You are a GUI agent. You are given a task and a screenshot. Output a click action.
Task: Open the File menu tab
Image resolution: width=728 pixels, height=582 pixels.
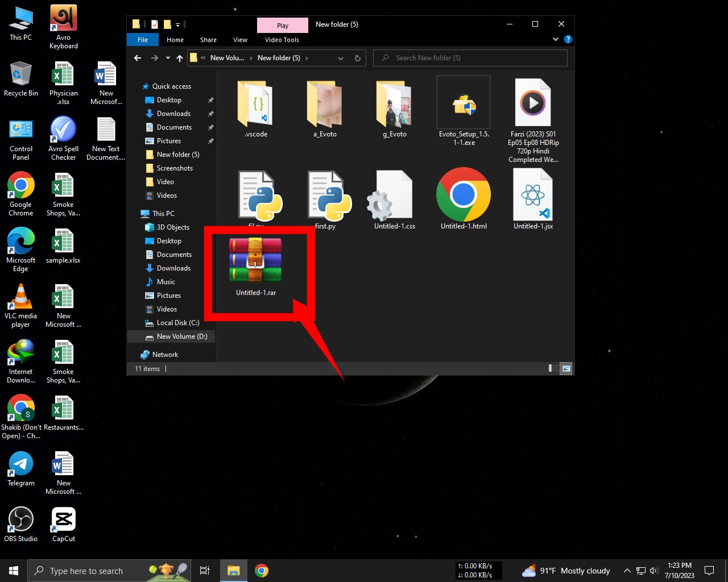(143, 40)
